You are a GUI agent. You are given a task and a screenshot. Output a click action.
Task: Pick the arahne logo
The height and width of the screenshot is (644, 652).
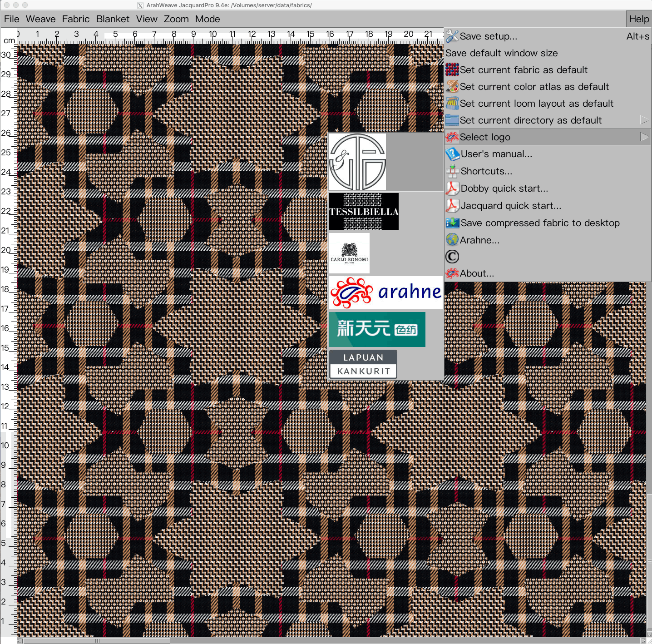coord(385,292)
